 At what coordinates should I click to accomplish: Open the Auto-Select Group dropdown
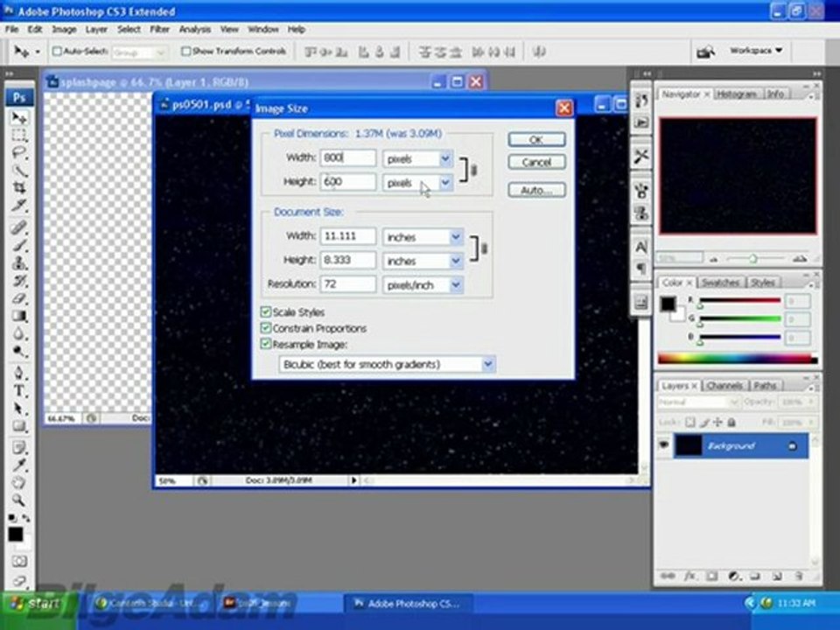coord(138,52)
